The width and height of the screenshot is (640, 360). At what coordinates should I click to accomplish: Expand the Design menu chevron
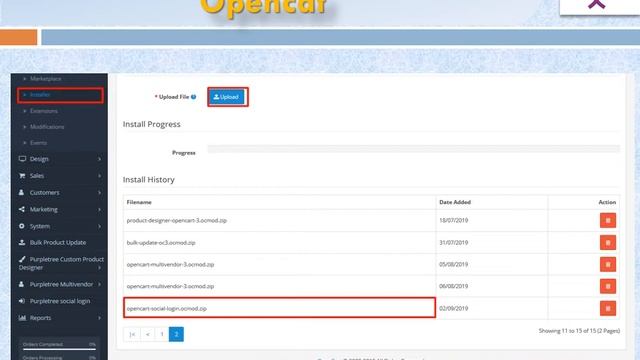(99, 159)
